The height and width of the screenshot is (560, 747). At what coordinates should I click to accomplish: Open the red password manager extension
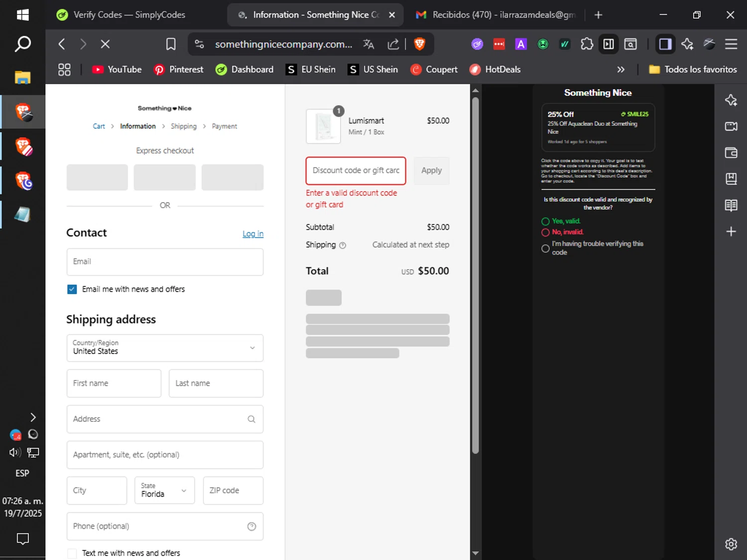tap(499, 44)
